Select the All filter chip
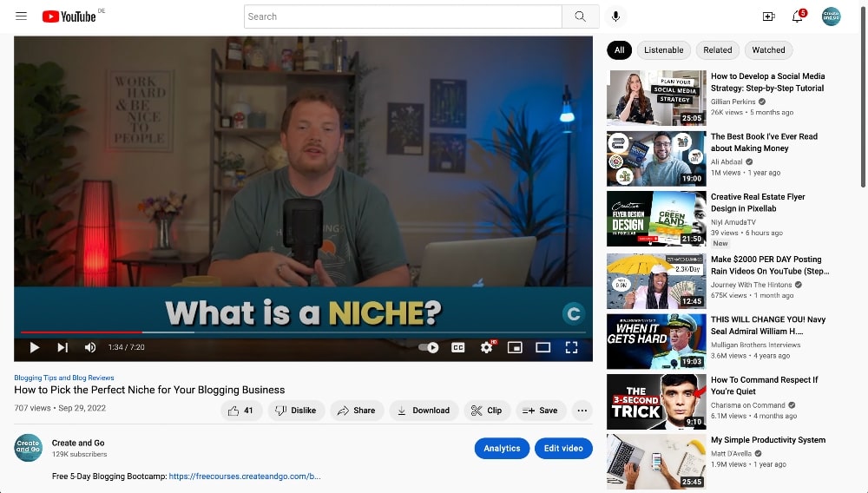This screenshot has width=868, height=493. [x=619, y=49]
